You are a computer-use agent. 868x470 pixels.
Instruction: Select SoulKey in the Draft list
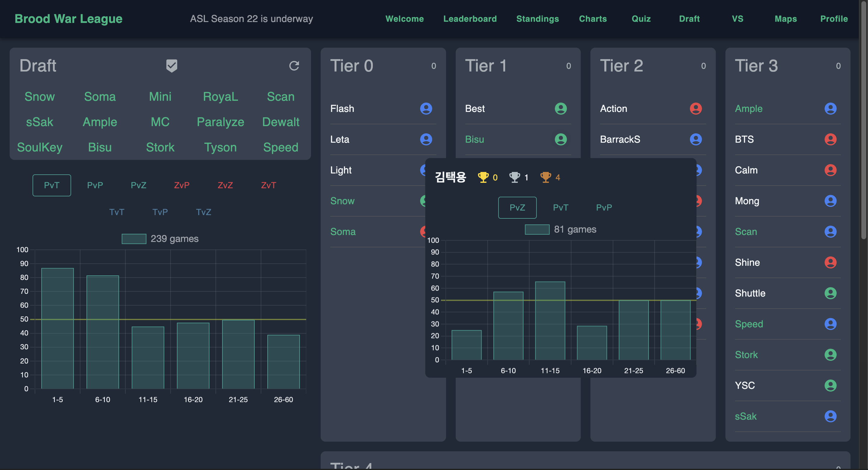coord(39,147)
